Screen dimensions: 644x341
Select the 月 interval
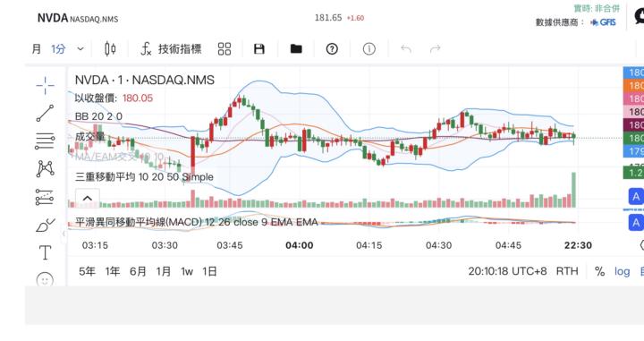click(x=37, y=49)
